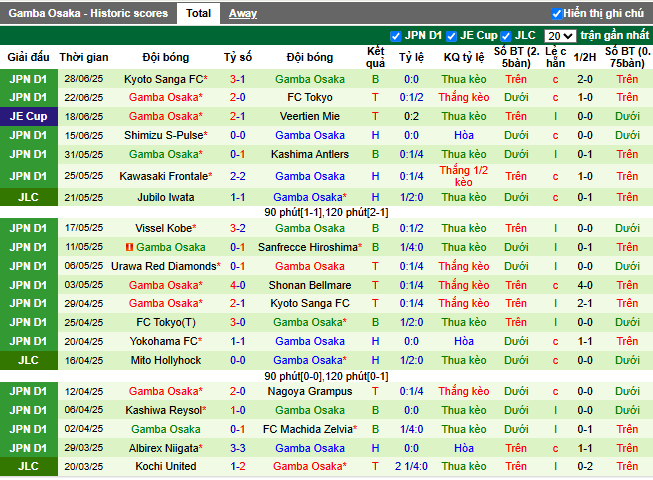Click the Tỷ số column header

coord(237,57)
